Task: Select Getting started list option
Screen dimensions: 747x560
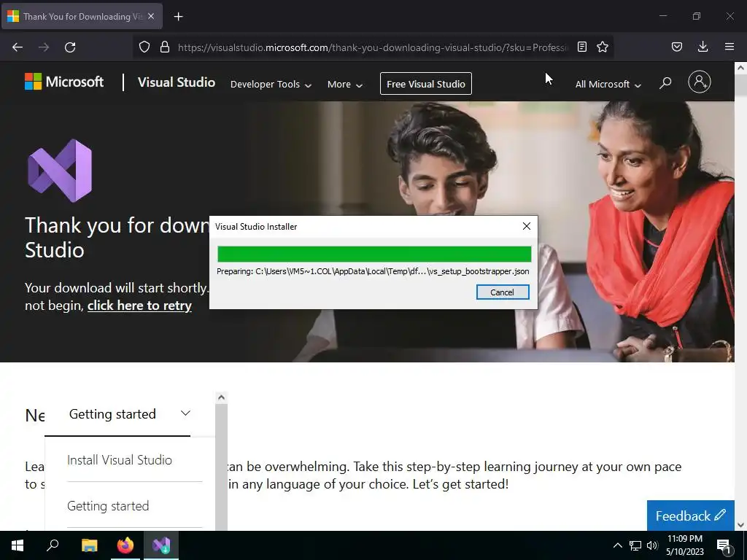Action: (x=108, y=506)
